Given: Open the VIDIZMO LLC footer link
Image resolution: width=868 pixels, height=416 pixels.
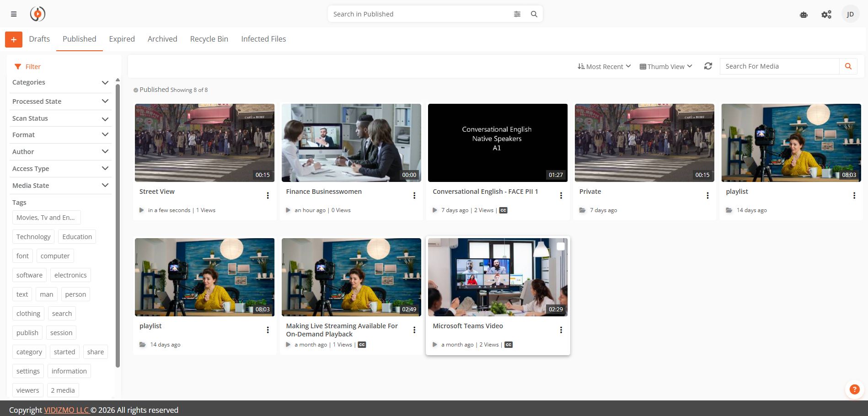Looking at the screenshot, I should (x=66, y=410).
